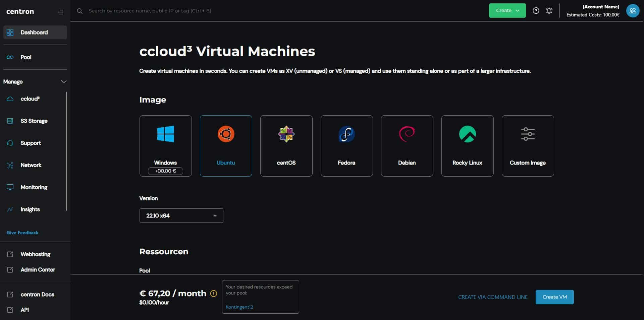Screen dimensions: 644x320
Task: Click the API external link icon
Action: pyautogui.click(x=10, y=310)
